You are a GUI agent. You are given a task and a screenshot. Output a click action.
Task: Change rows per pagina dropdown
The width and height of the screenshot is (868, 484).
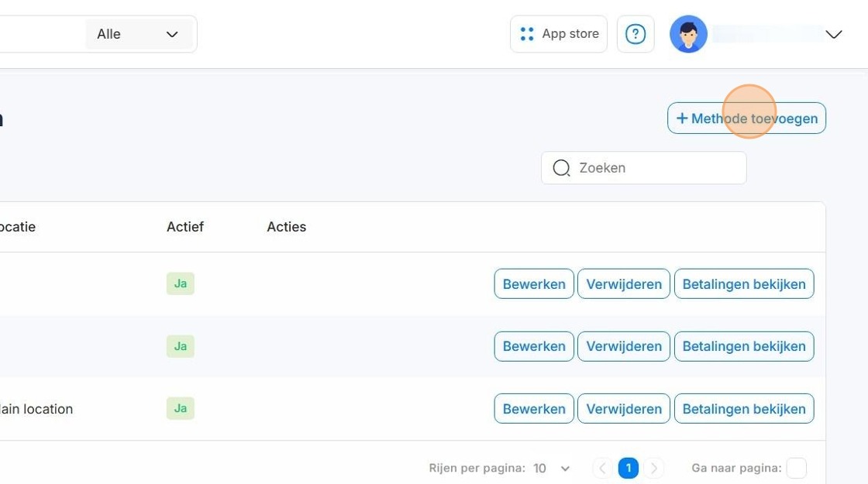(x=551, y=469)
